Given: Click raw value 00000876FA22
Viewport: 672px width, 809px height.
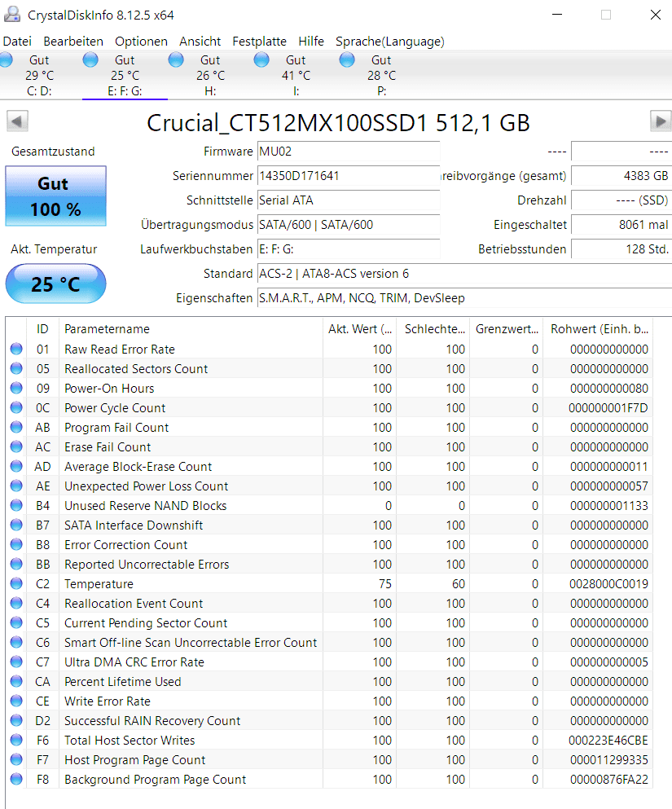Looking at the screenshot, I should point(609,780).
